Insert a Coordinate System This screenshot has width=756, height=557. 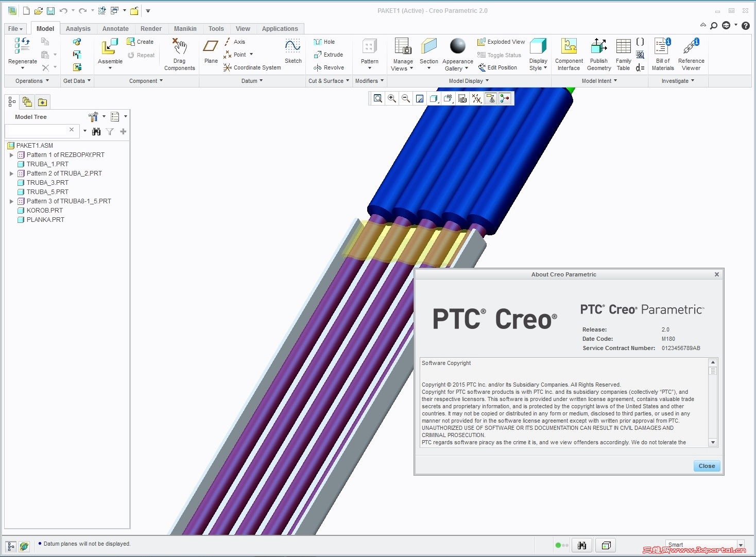point(252,67)
